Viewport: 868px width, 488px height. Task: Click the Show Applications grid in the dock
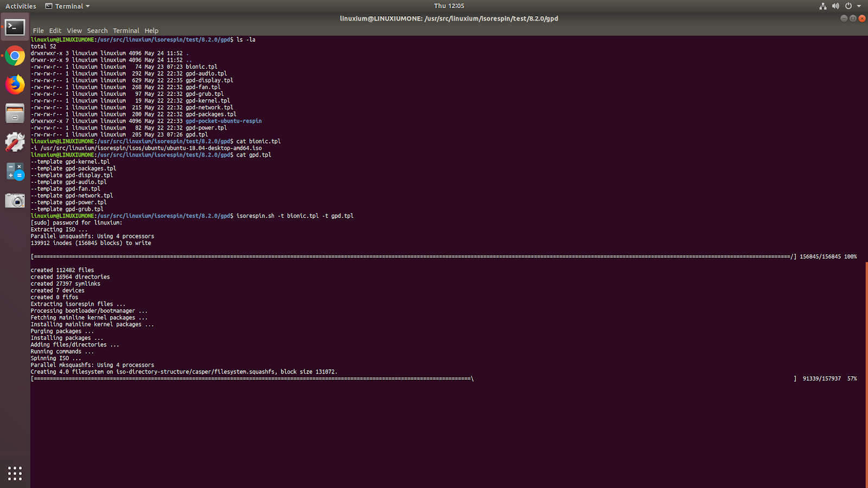15,473
